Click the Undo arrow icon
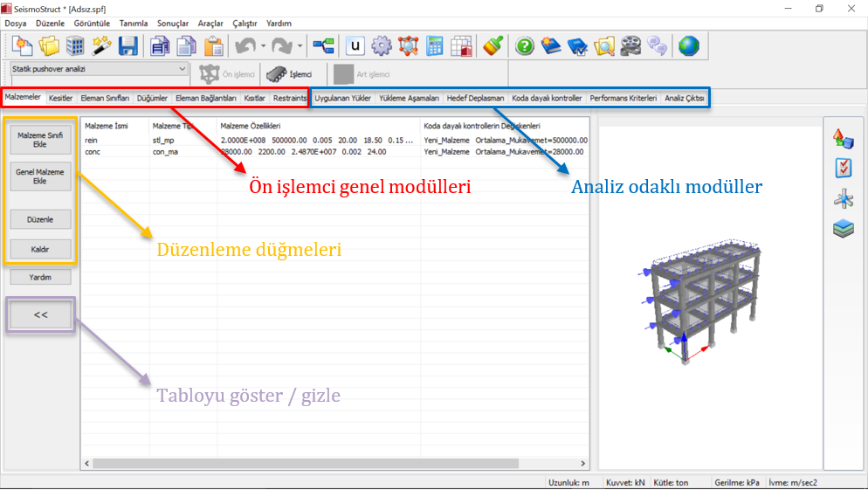The image size is (868, 490). [245, 46]
